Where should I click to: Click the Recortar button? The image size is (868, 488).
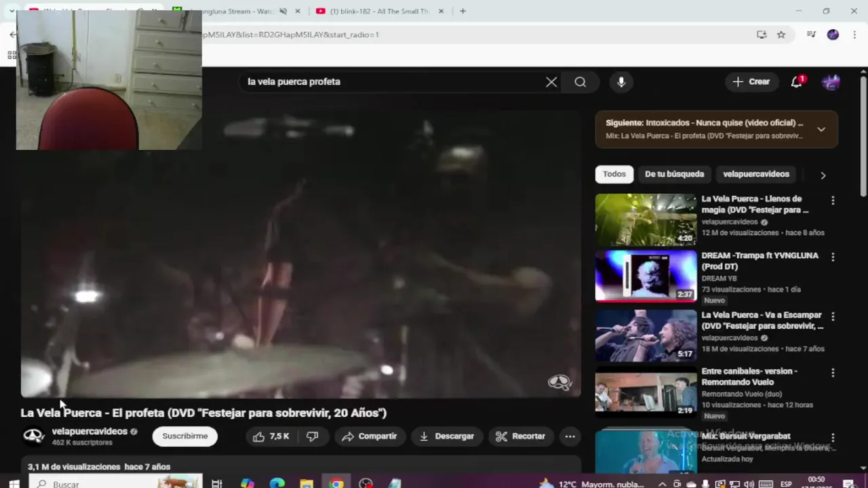(521, 436)
